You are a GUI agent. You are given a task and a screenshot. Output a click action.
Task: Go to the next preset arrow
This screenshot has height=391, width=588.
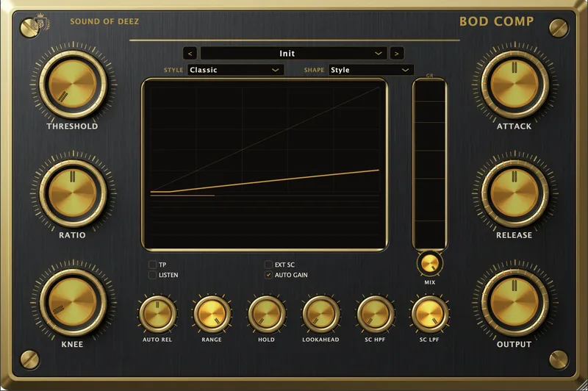coord(397,53)
